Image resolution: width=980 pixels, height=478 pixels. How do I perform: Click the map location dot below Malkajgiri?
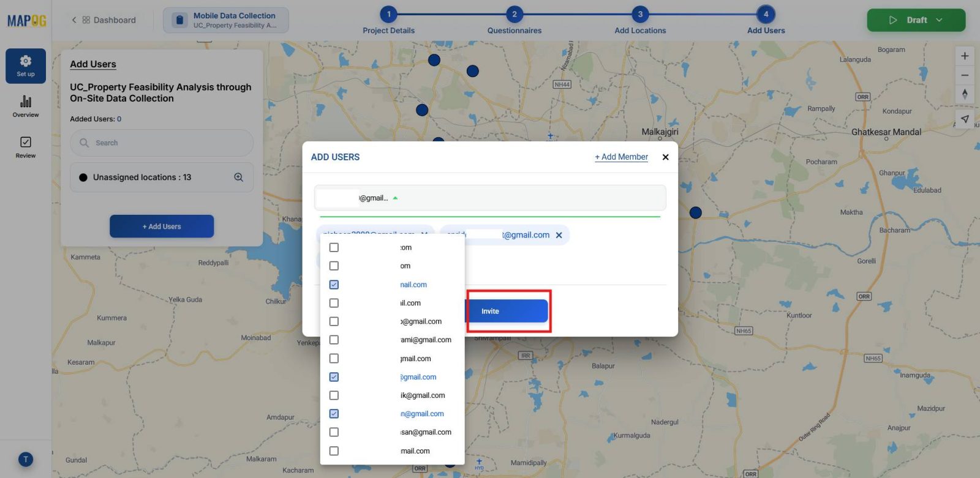point(695,213)
